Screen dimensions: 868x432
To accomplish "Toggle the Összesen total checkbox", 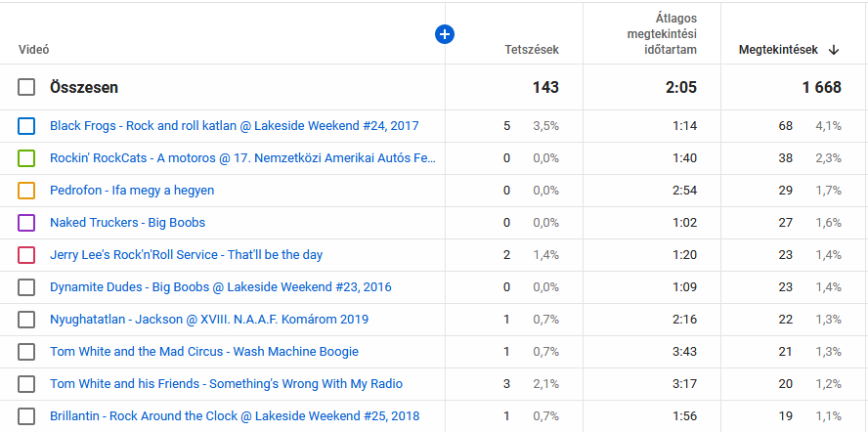I will [x=27, y=88].
